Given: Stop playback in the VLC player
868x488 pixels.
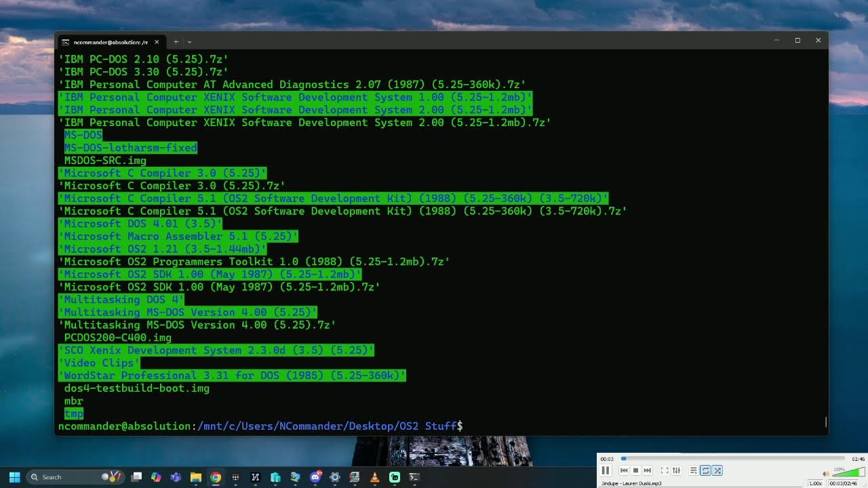Looking at the screenshot, I should pyautogui.click(x=635, y=470).
